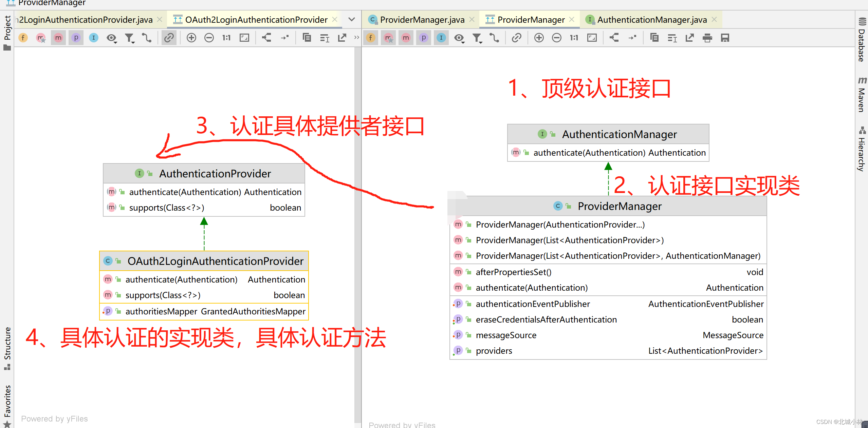Print the right diagram
Viewport: 868px width, 428px height.
point(707,38)
